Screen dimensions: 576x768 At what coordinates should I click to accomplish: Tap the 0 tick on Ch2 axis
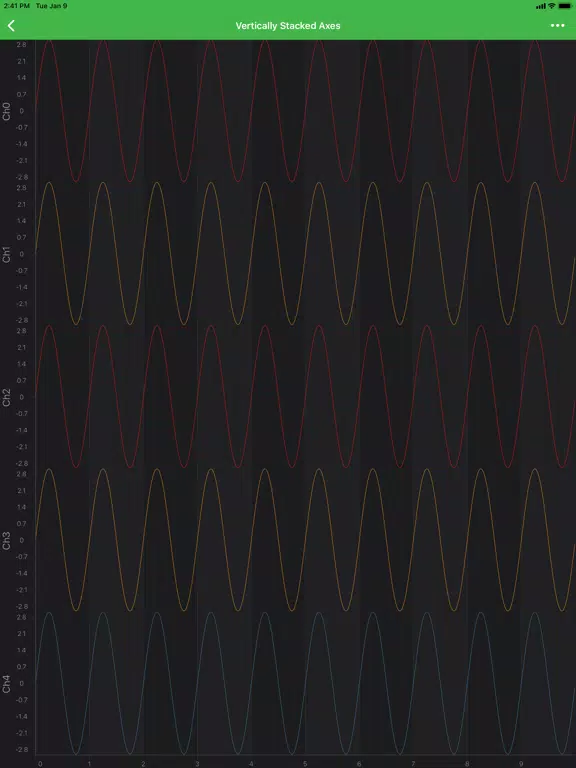pyautogui.click(x=22, y=397)
